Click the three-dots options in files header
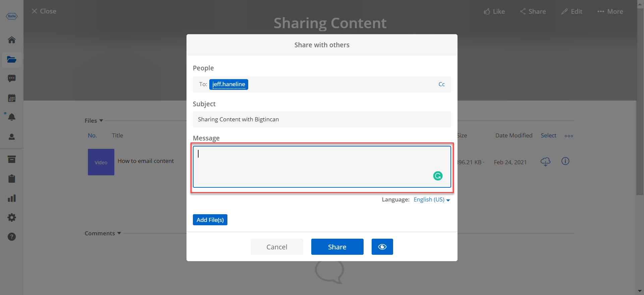The image size is (644, 295). pyautogui.click(x=569, y=136)
